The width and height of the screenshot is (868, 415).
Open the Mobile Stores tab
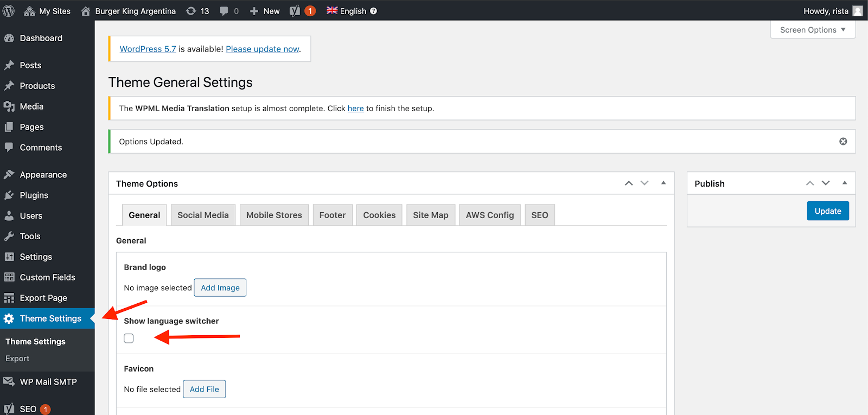(274, 215)
